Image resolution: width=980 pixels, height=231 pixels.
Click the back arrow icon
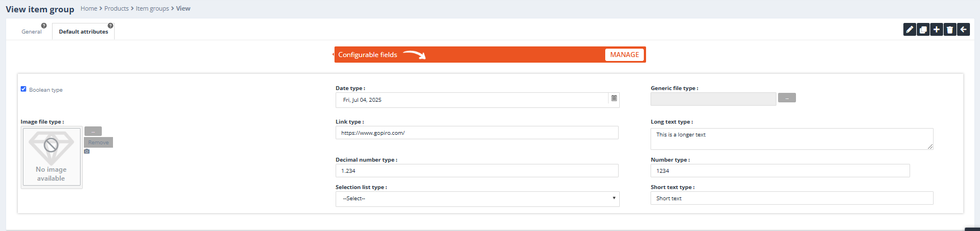tap(963, 30)
